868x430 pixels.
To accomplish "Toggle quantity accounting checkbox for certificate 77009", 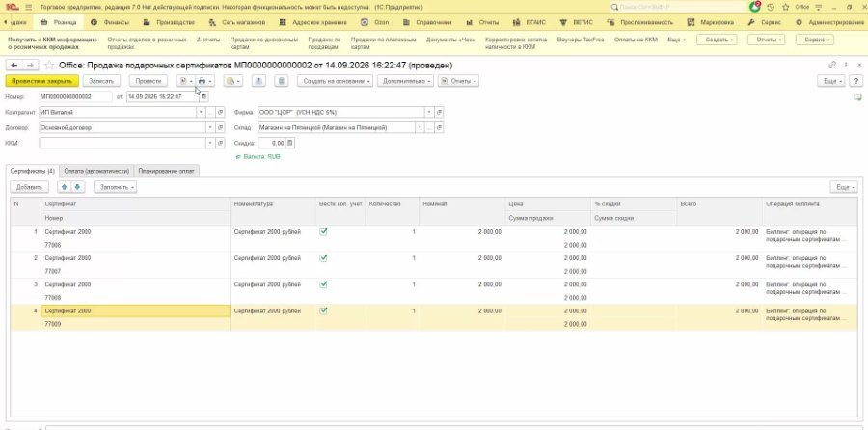I will coord(323,311).
